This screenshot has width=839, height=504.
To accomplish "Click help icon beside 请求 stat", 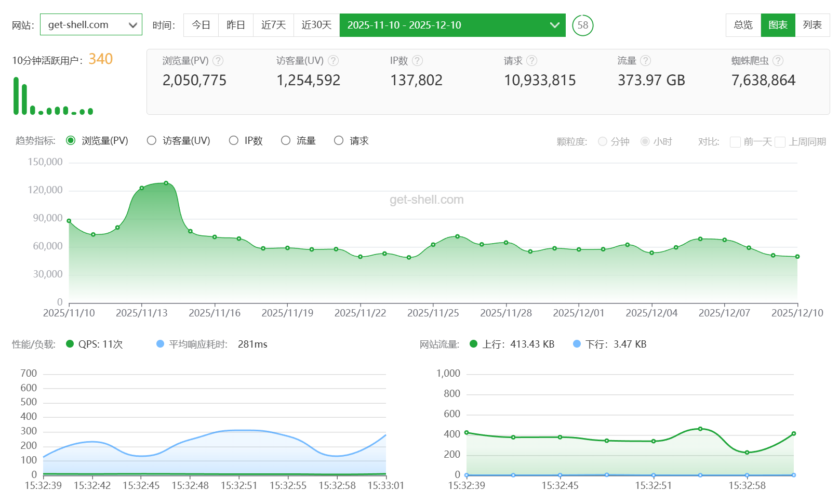I will click(x=531, y=61).
